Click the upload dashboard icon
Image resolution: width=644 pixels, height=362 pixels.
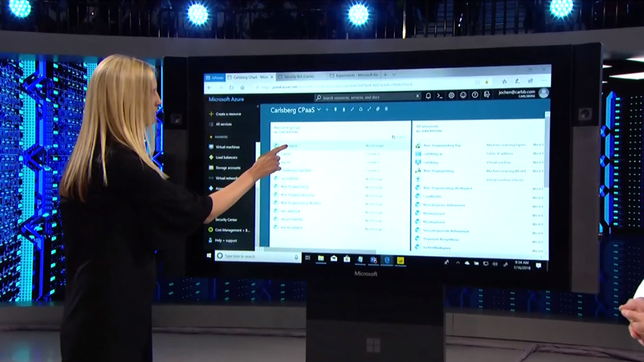click(x=335, y=109)
